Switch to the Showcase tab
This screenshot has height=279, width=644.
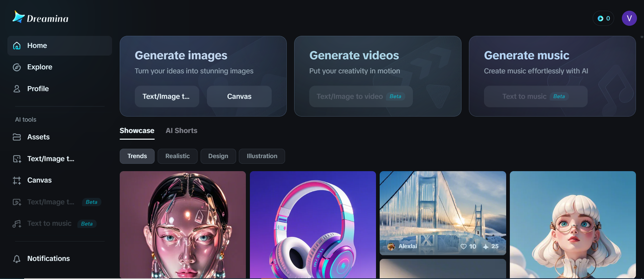[137, 131]
